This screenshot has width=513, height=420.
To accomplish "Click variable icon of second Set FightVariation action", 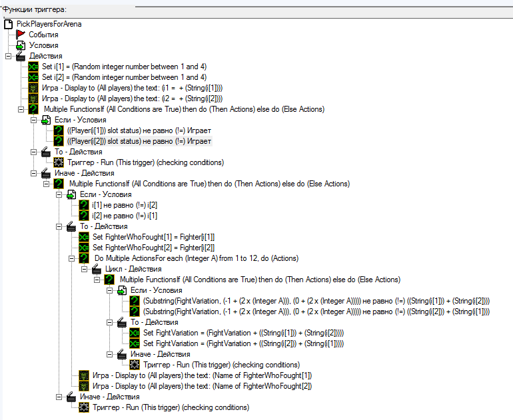I will (135, 343).
